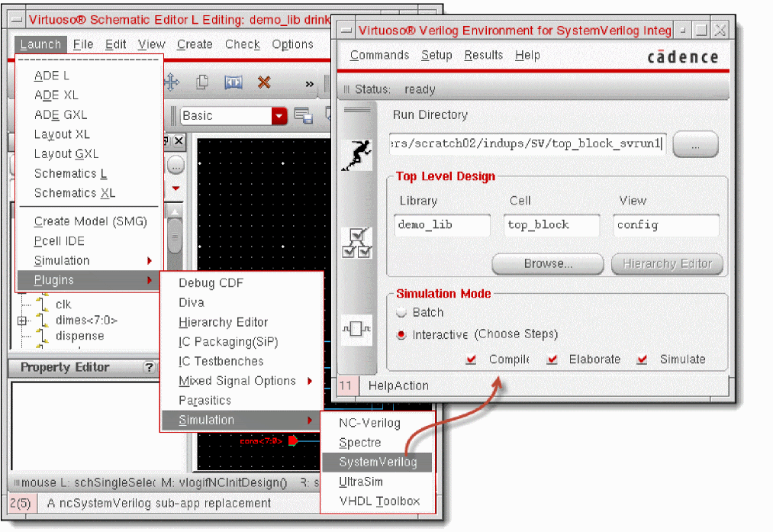The image size is (773, 532).
Task: Toggle the Elaborate checkbox
Action: coord(552,360)
